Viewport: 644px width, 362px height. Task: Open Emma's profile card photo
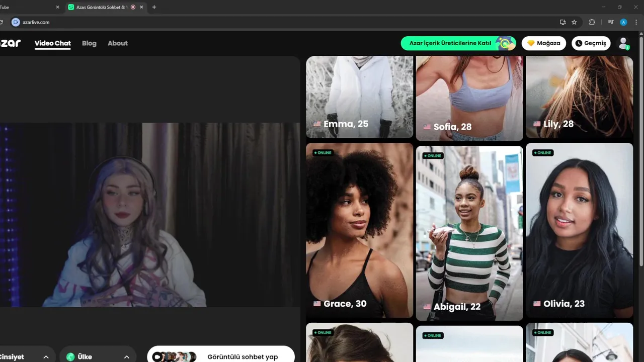[x=359, y=97]
